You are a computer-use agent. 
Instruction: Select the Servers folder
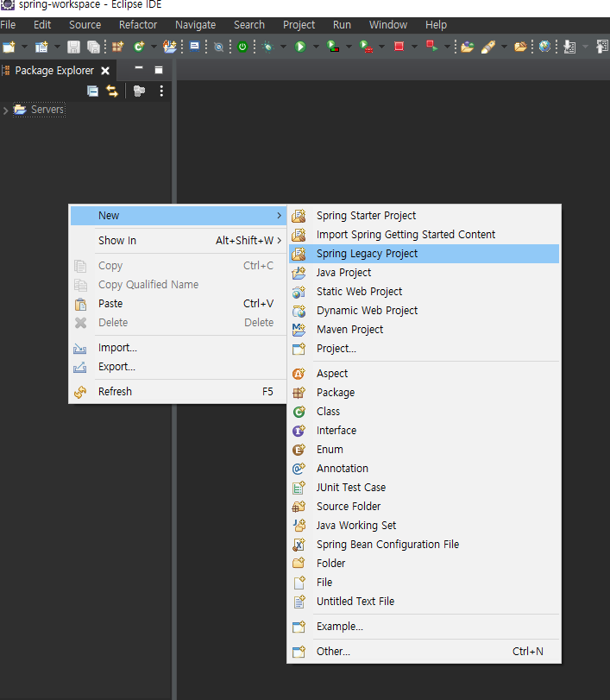pyautogui.click(x=40, y=110)
